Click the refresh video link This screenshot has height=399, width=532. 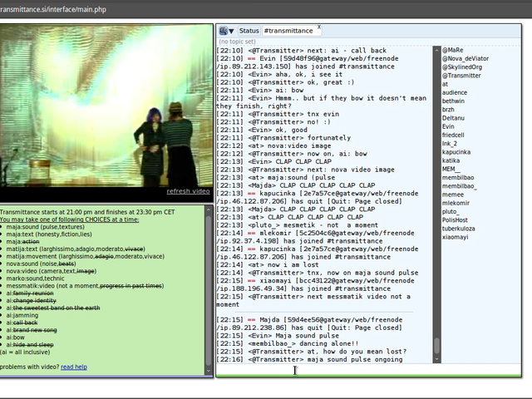188,191
